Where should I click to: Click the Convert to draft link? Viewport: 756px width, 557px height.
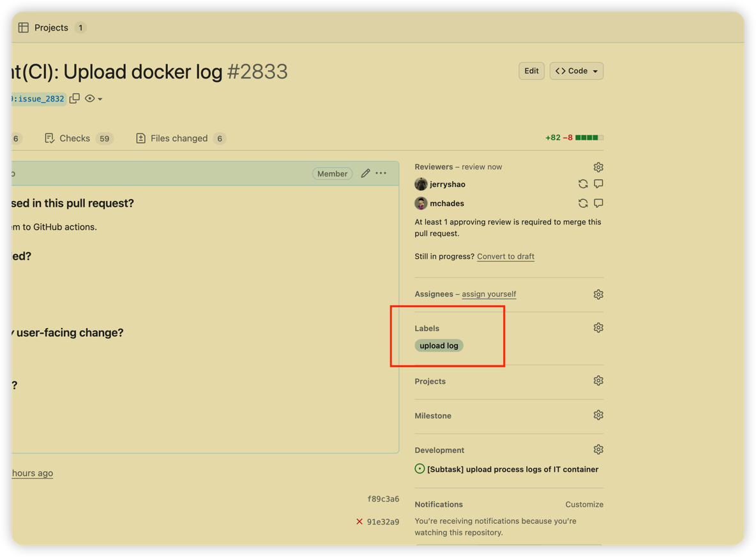505,256
